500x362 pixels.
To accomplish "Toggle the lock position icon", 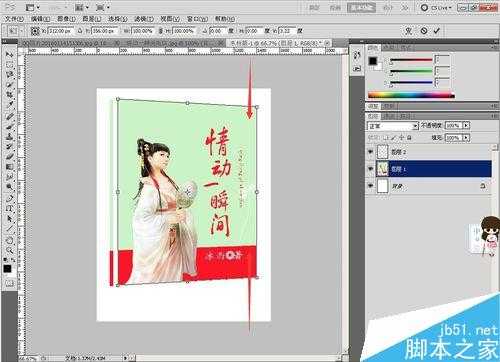I will [x=401, y=137].
